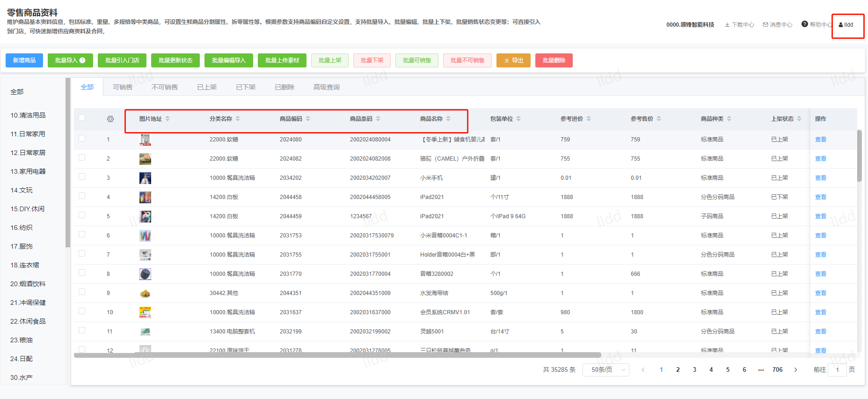The height and width of the screenshot is (399, 868).
Task: Open the 50条/页 page size dropdown
Action: (x=605, y=370)
